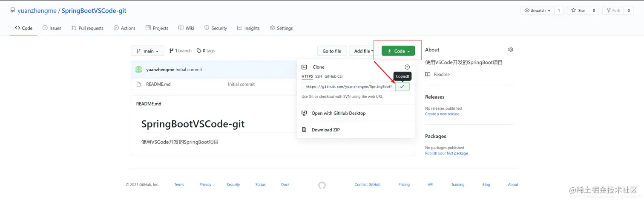The image size is (644, 201).
Task: Open the footer API link
Action: pyautogui.click(x=430, y=185)
